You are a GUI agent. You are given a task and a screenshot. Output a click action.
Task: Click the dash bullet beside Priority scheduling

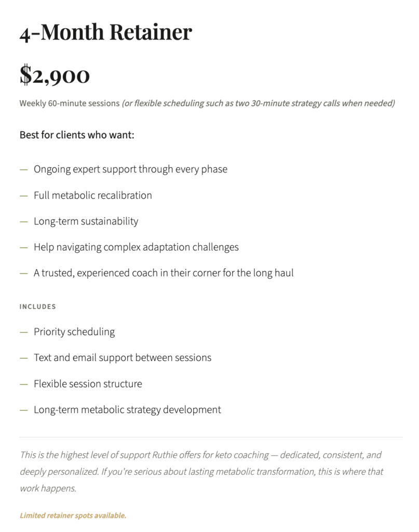point(23,332)
